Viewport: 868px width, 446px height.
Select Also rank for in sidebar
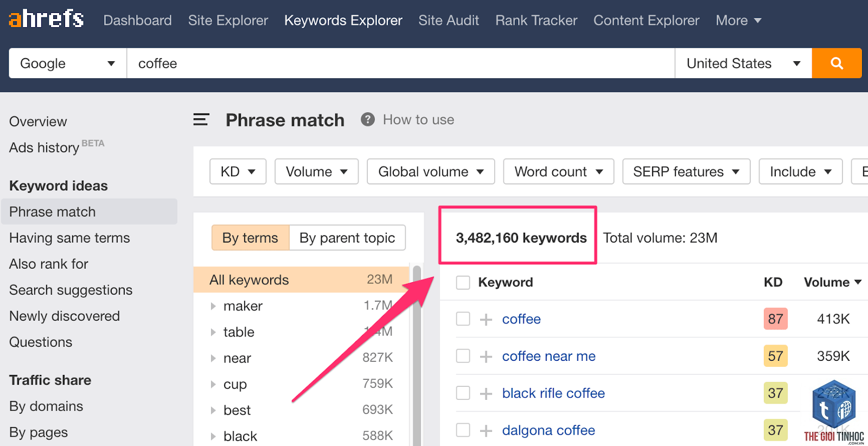[x=49, y=264]
